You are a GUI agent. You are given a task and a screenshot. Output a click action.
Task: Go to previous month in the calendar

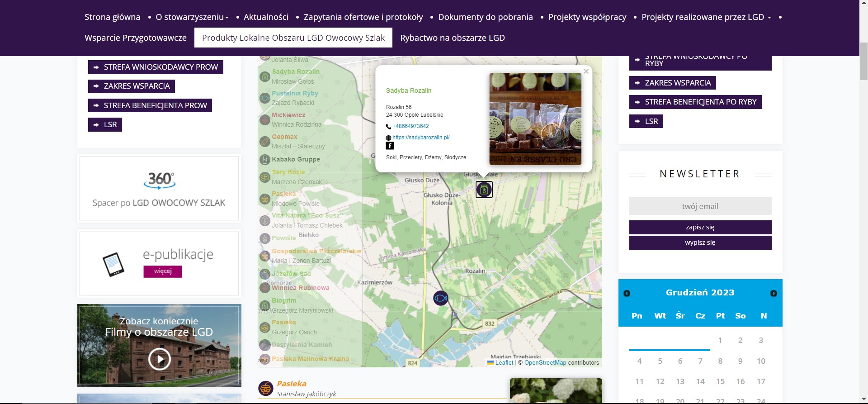click(x=627, y=293)
